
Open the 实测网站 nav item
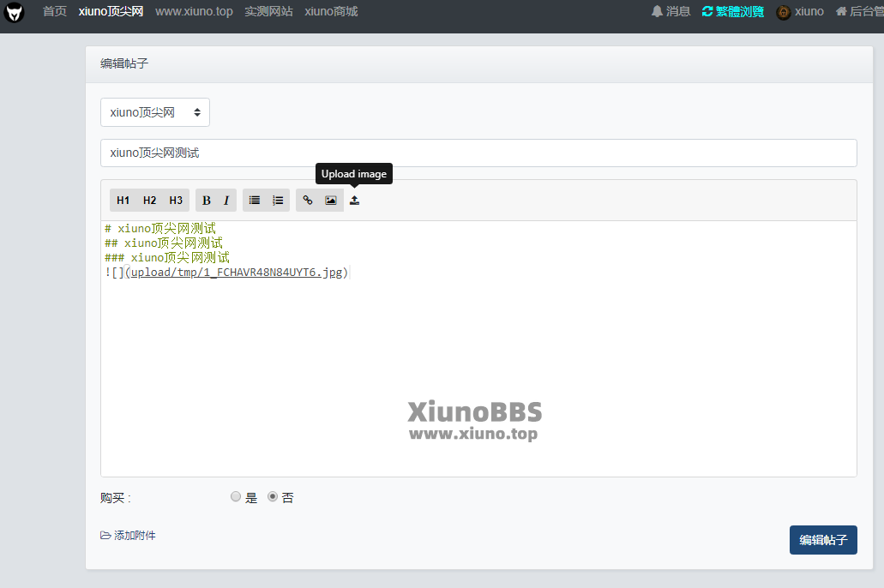click(269, 11)
